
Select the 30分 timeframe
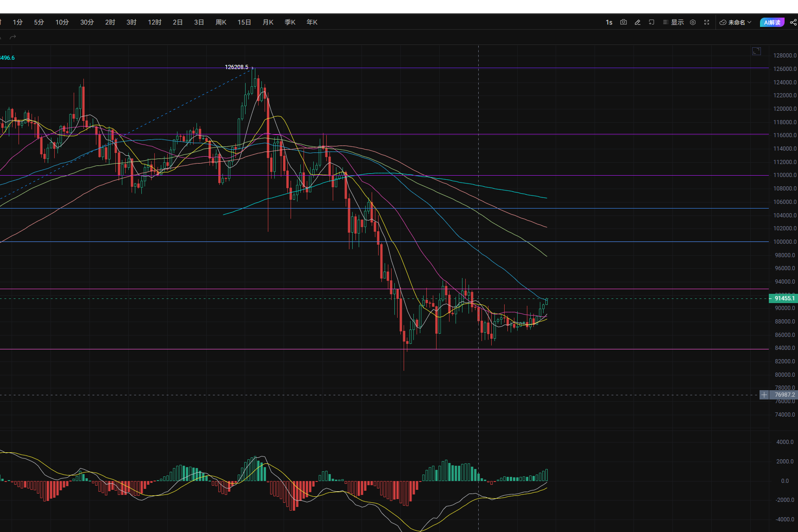click(x=87, y=22)
